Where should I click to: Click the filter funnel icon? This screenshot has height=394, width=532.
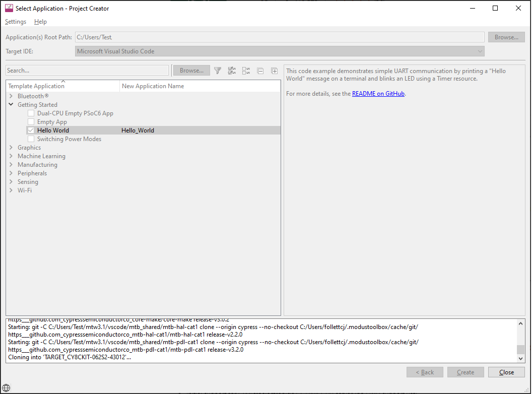pyautogui.click(x=218, y=71)
